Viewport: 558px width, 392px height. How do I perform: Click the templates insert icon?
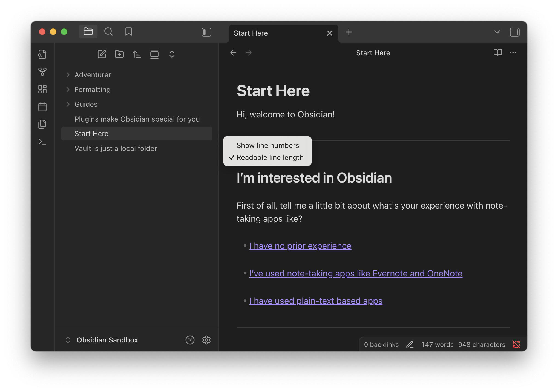[x=42, y=124]
